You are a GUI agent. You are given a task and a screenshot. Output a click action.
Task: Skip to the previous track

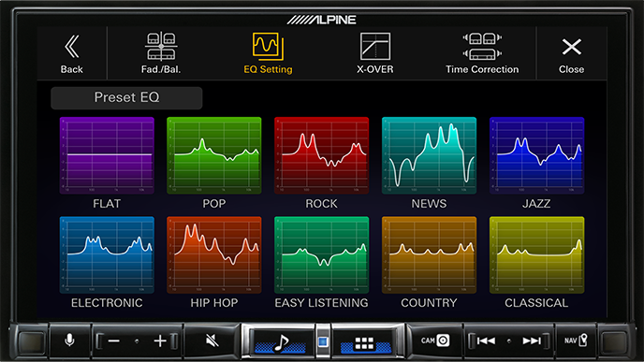click(x=486, y=340)
